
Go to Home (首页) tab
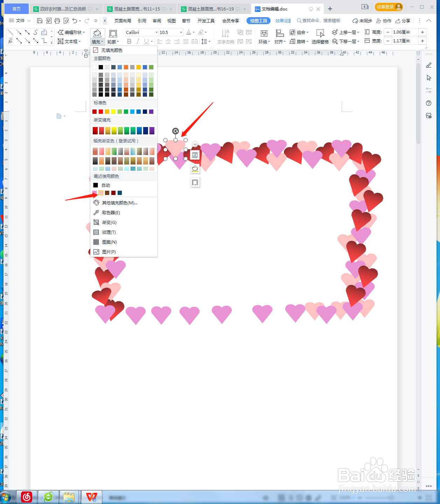pos(16,9)
